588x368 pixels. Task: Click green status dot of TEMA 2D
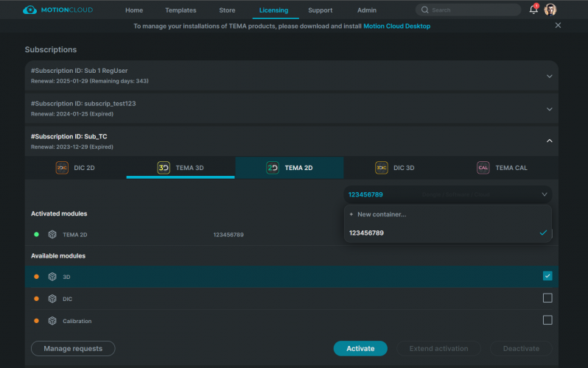36,235
